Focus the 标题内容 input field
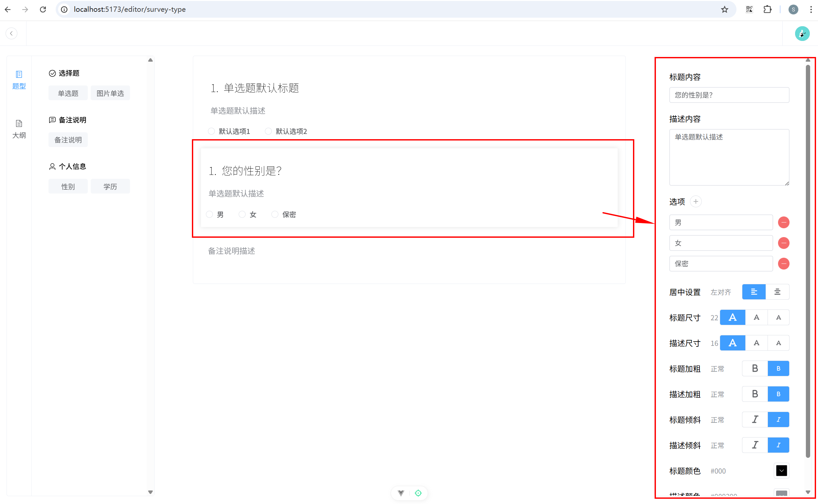The height and width of the screenshot is (504, 818). tap(729, 95)
